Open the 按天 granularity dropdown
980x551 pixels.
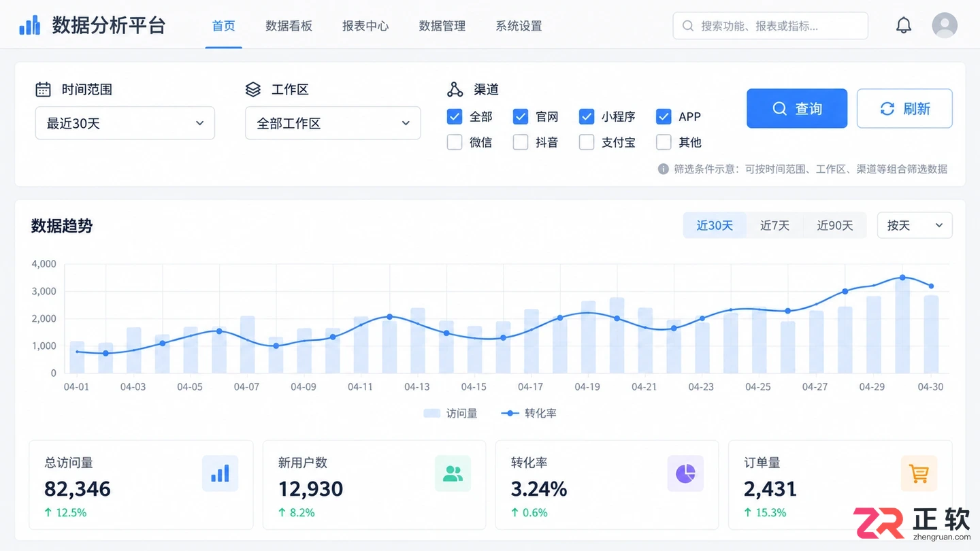click(x=915, y=225)
